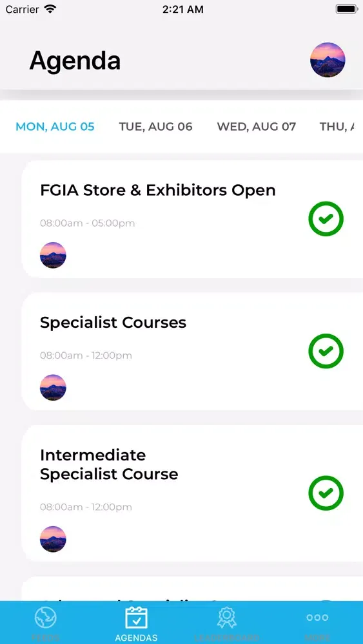Tap profile avatar beside the Agenda title

point(328,60)
